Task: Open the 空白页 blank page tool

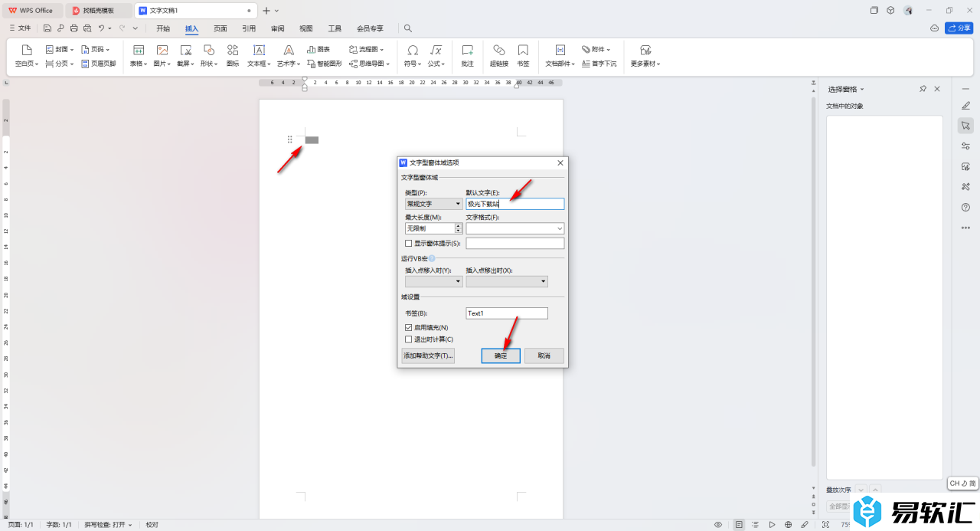Action: (27, 56)
